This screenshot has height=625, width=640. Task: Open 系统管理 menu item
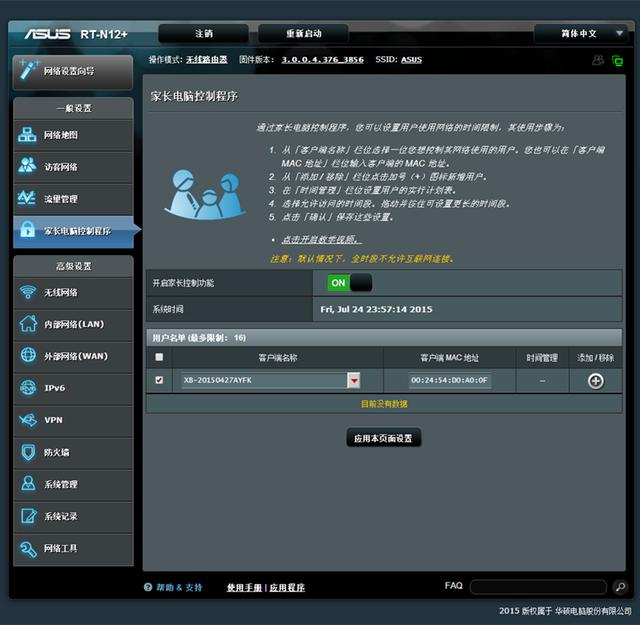[x=73, y=485]
